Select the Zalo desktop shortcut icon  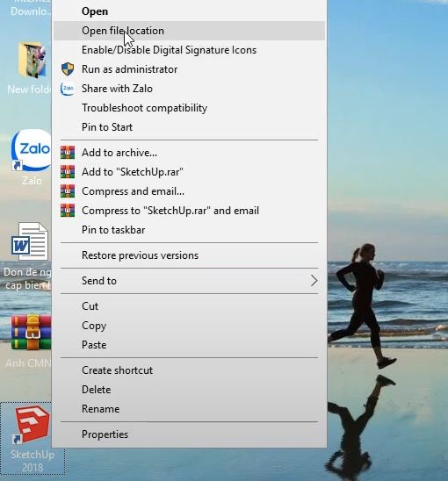pos(31,150)
